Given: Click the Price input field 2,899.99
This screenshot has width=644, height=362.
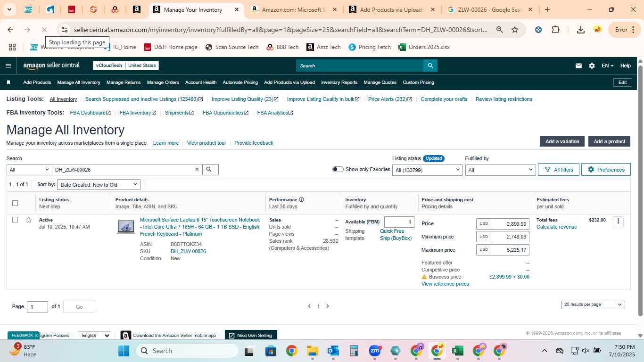Looking at the screenshot, I should (510, 224).
